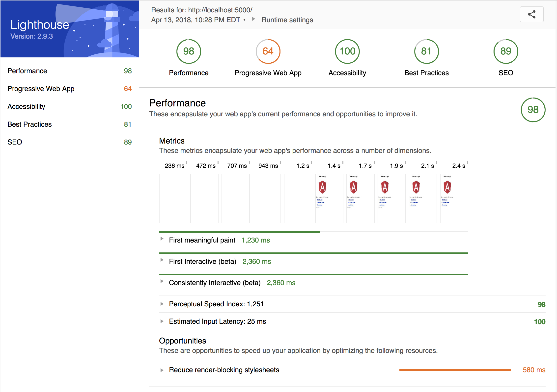The width and height of the screenshot is (557, 392).
Task: Click the SEO score gauge 89
Action: 506,51
